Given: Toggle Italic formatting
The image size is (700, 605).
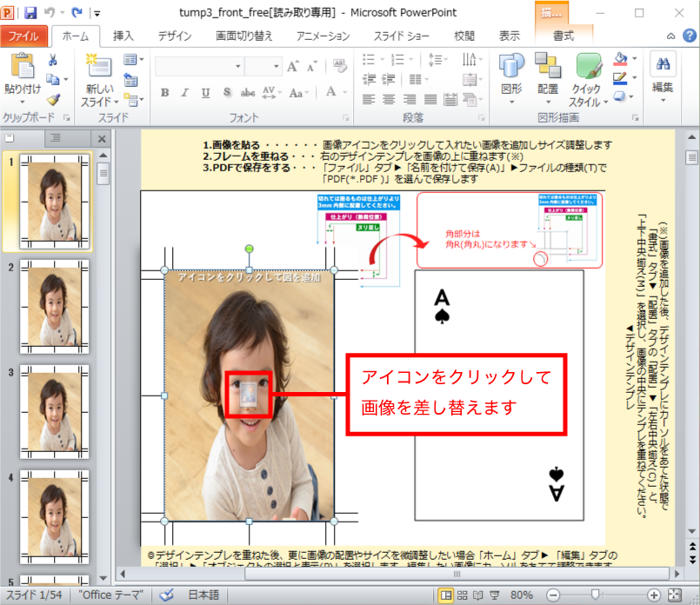Looking at the screenshot, I should pyautogui.click(x=186, y=94).
